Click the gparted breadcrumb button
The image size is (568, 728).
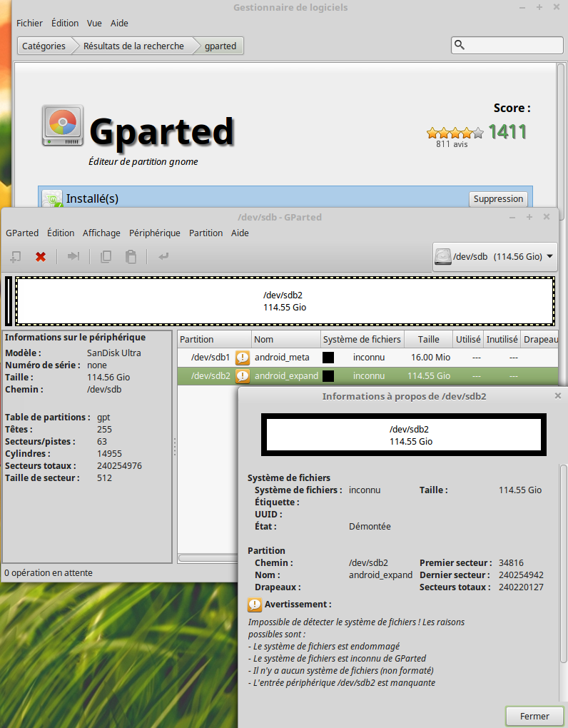[x=220, y=46]
